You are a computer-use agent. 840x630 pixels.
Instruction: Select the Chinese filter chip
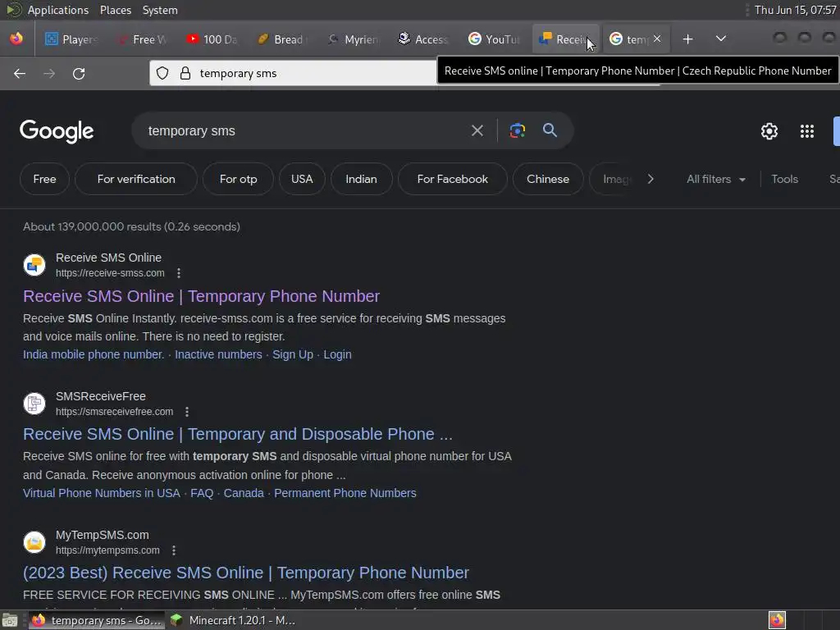pyautogui.click(x=547, y=179)
